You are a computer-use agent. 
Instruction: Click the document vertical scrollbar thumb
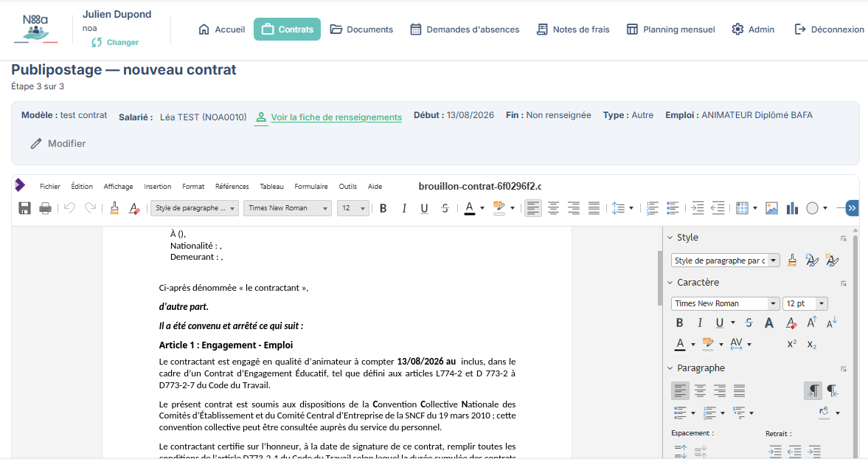[660, 278]
